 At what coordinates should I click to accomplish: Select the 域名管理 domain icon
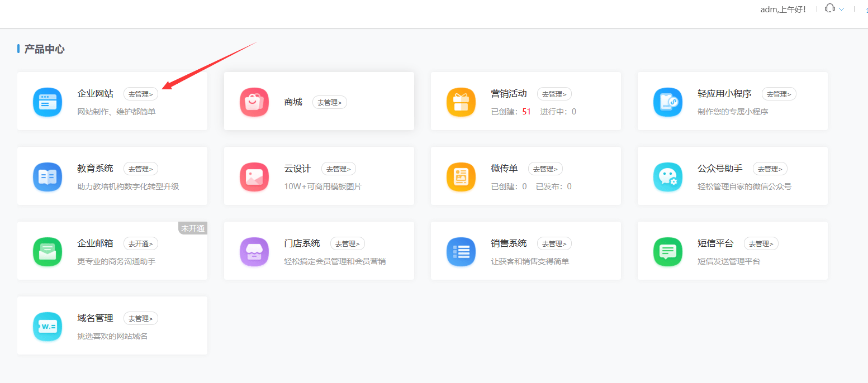pos(47,326)
